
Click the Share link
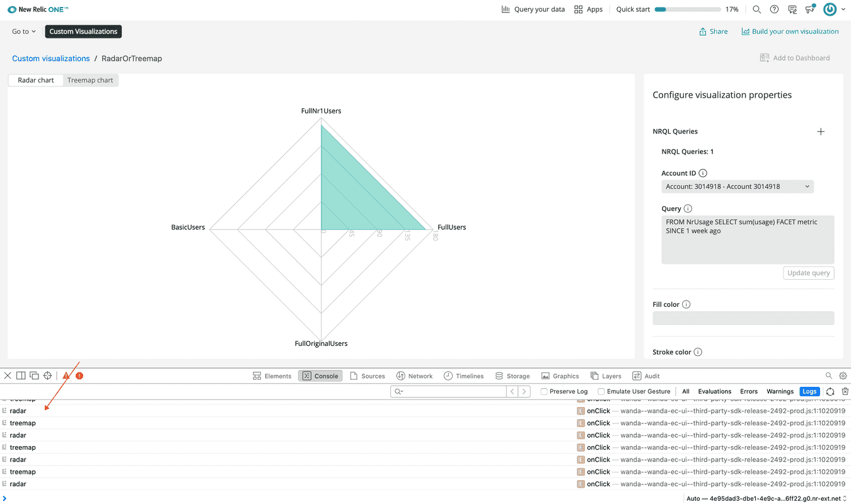(x=713, y=31)
